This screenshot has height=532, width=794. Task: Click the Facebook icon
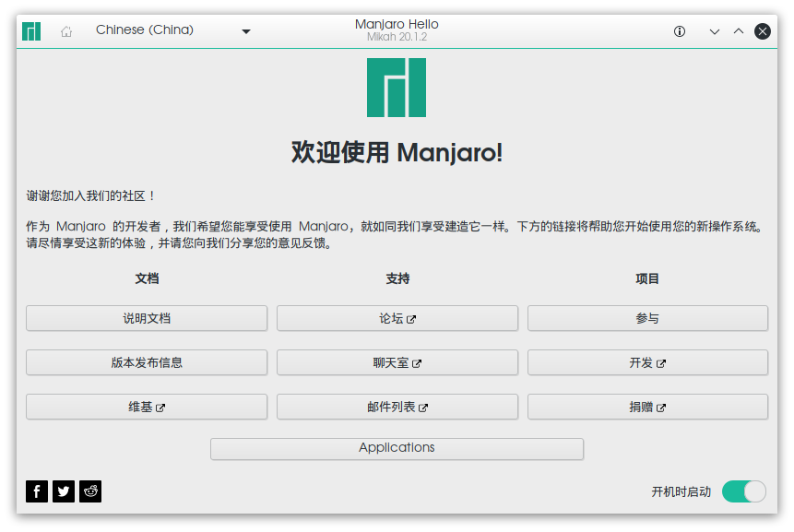click(36, 491)
